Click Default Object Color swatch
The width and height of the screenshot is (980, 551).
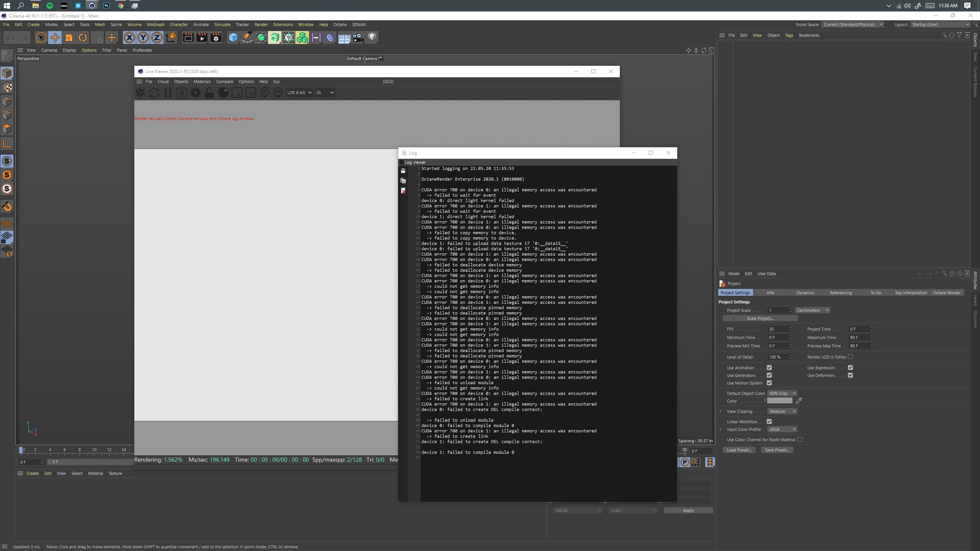[x=779, y=401]
